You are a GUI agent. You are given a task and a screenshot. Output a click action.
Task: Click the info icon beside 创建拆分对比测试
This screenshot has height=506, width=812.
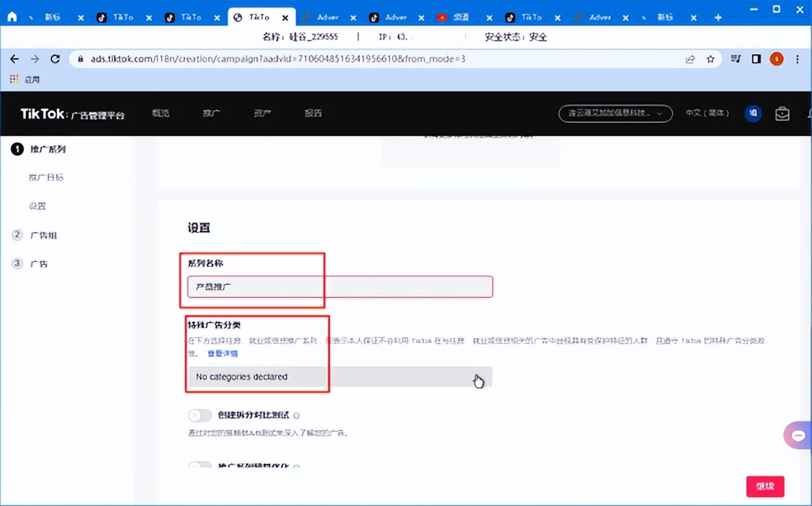pos(297,416)
